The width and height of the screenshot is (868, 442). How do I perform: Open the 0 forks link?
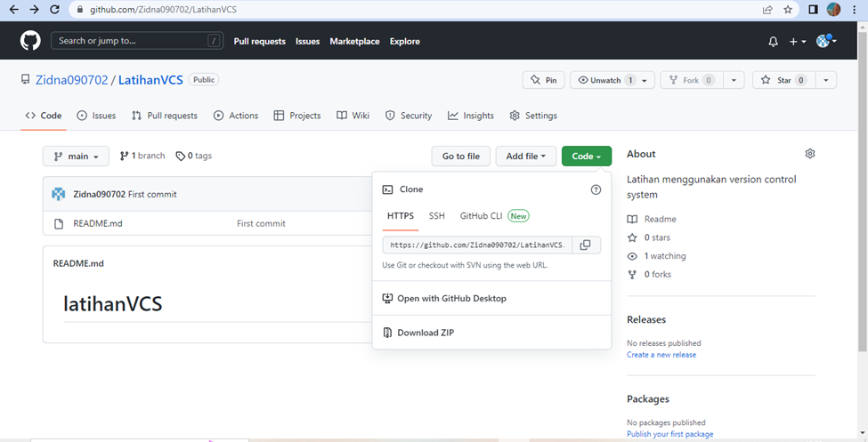649,275
